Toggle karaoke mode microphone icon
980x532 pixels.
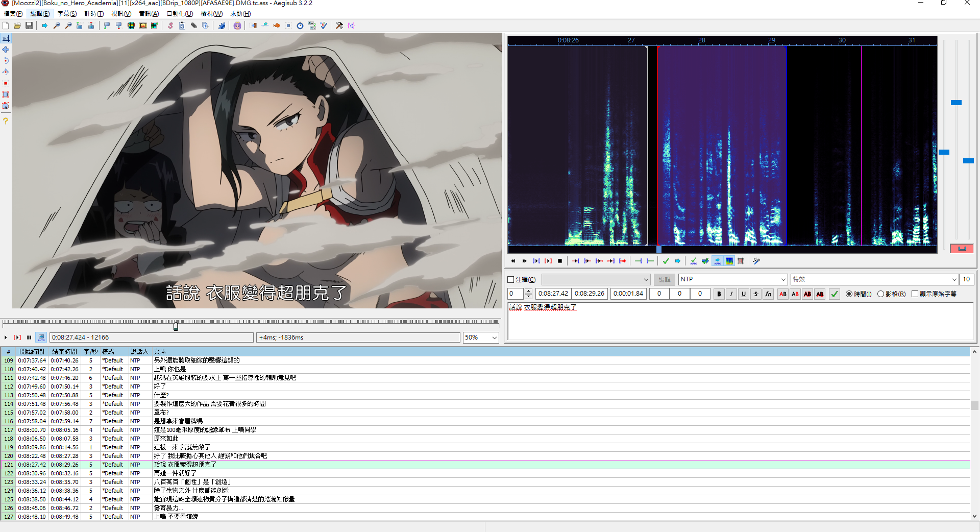[756, 261]
